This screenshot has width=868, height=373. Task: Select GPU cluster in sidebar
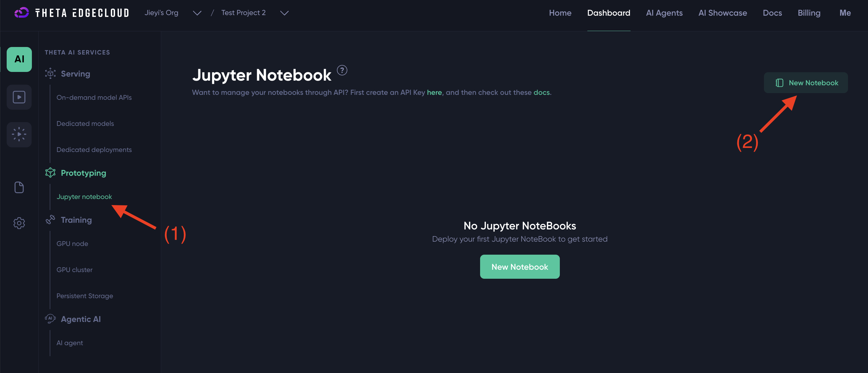pyautogui.click(x=75, y=270)
